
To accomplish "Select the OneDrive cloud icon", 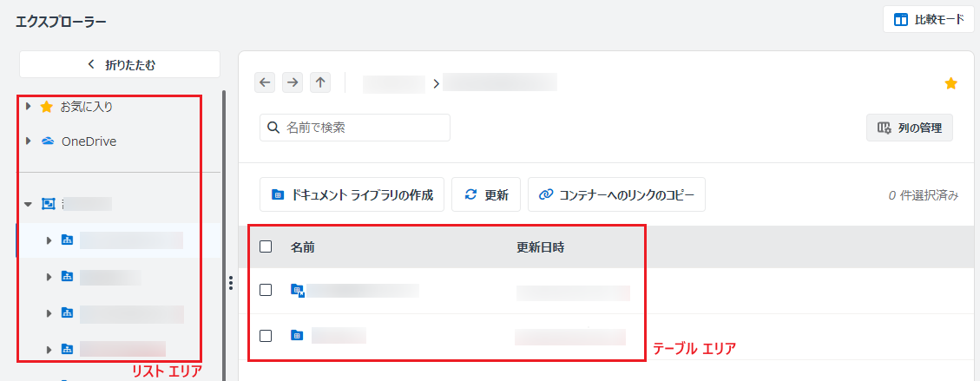I will (x=48, y=141).
